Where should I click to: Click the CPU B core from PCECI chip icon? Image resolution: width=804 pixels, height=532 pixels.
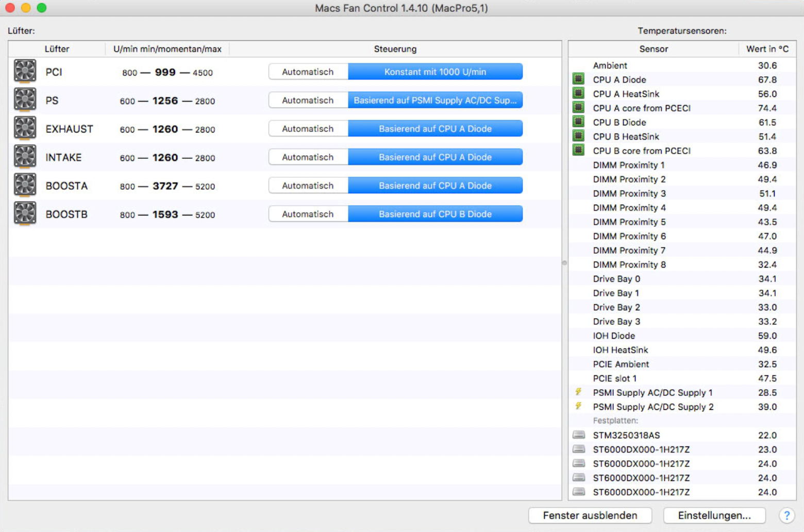(x=579, y=150)
